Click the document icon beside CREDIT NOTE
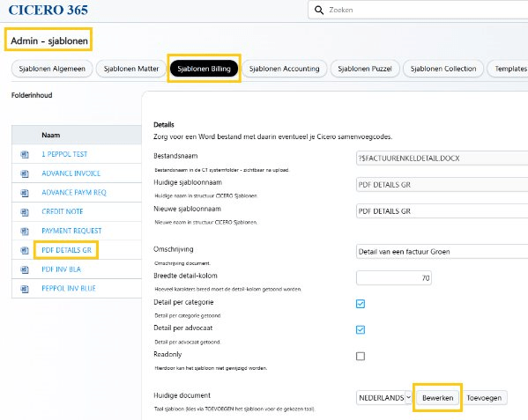 [25, 212]
